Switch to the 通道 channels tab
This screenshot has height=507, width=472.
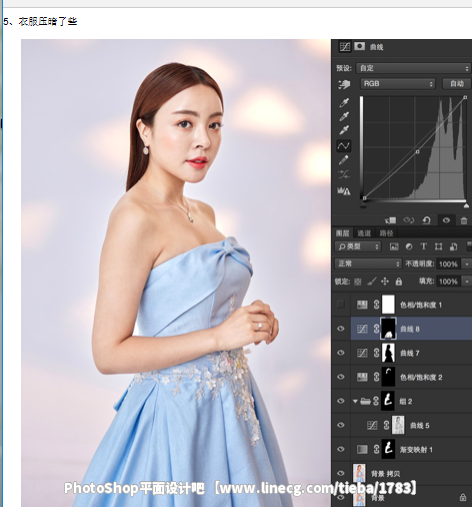click(x=364, y=233)
